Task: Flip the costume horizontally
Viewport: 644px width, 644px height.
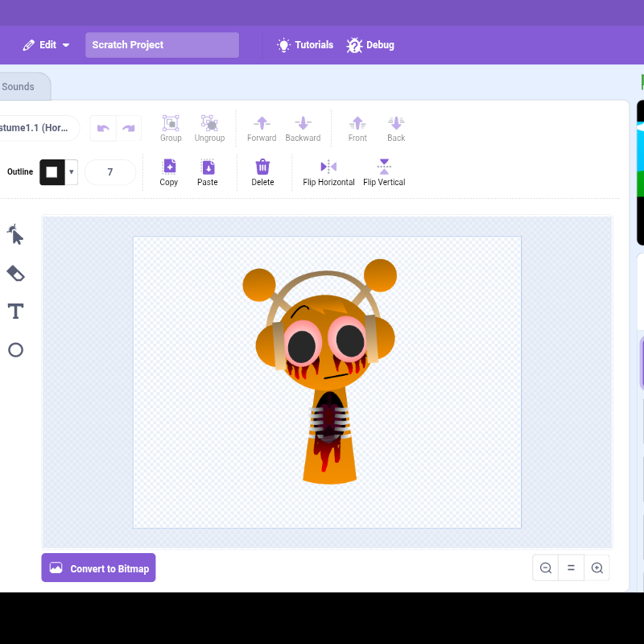Action: pos(328,172)
